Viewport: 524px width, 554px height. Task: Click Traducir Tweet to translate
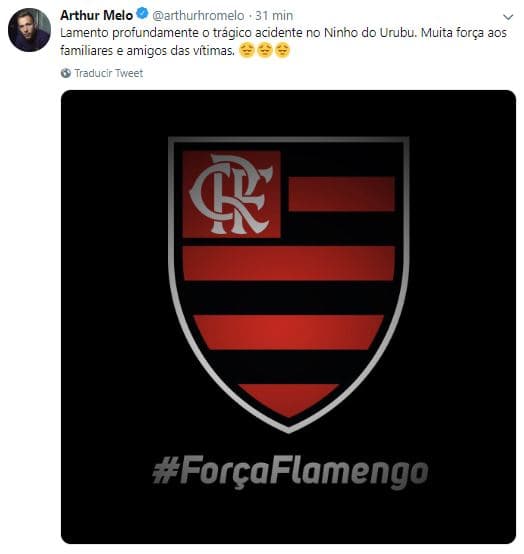pyautogui.click(x=108, y=73)
